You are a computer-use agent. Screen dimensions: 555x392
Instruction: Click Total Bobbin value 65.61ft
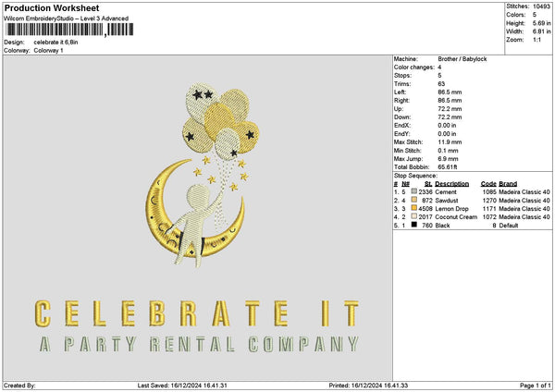pos(448,167)
